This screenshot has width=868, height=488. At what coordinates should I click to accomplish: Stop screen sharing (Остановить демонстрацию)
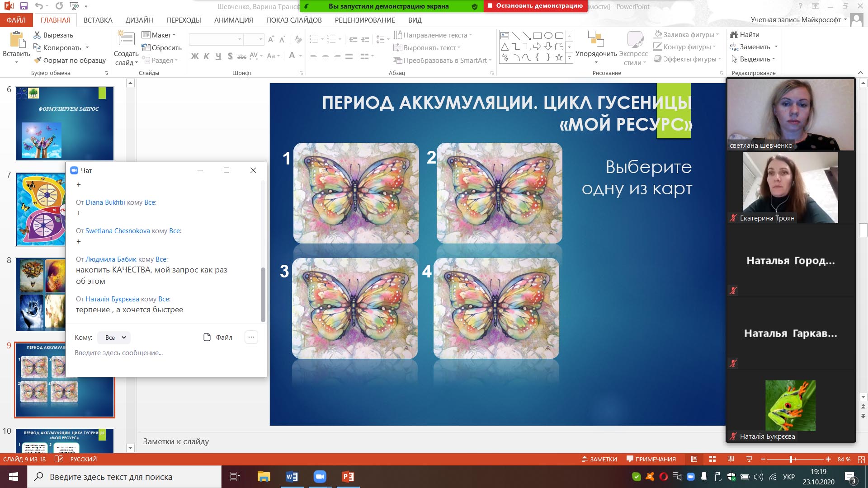(x=535, y=6)
